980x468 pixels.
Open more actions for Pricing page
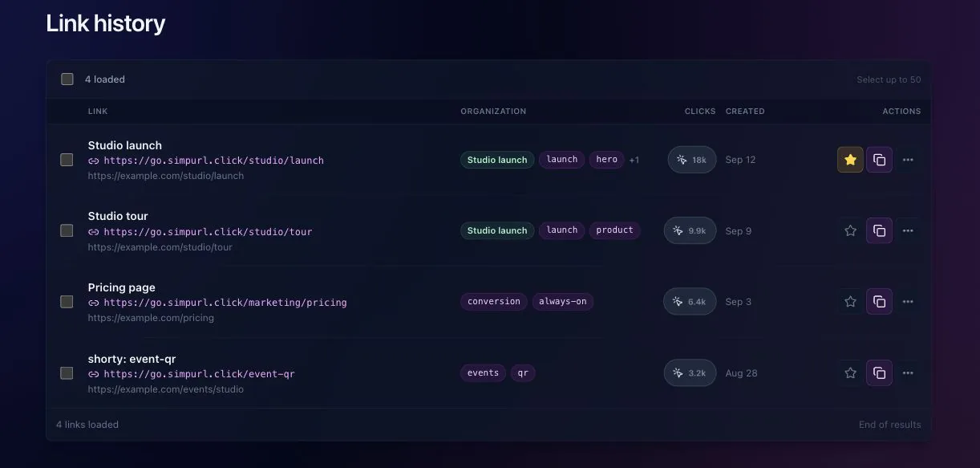[908, 302]
